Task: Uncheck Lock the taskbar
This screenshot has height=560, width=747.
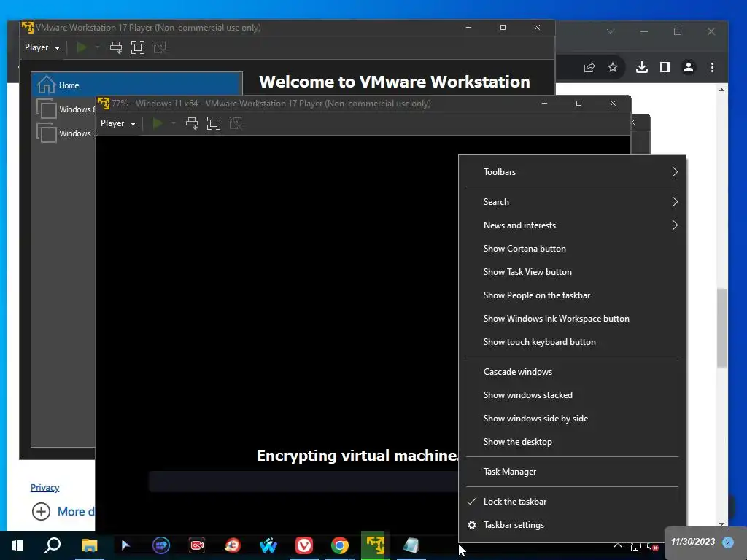Action: pyautogui.click(x=572, y=502)
